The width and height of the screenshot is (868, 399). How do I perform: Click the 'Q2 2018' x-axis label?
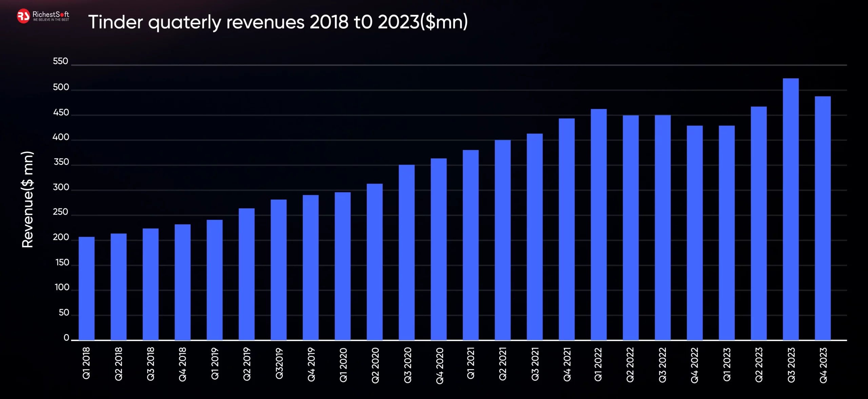coord(119,363)
